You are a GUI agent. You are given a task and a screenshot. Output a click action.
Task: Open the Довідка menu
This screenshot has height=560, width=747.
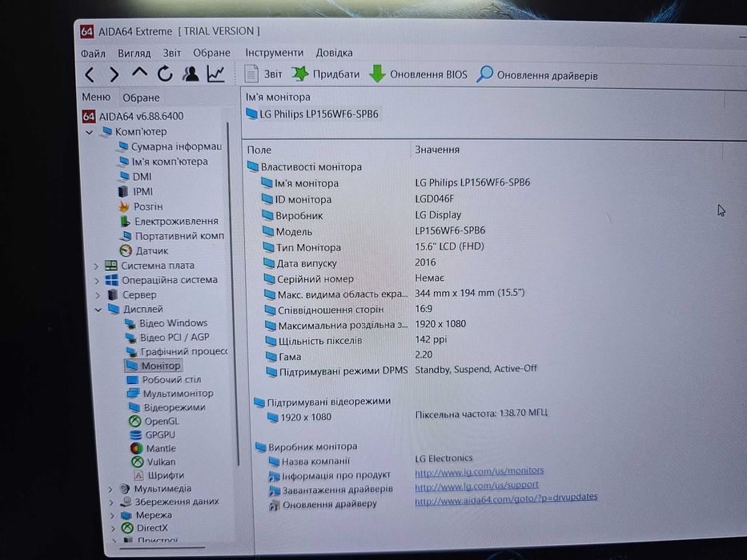tap(334, 52)
